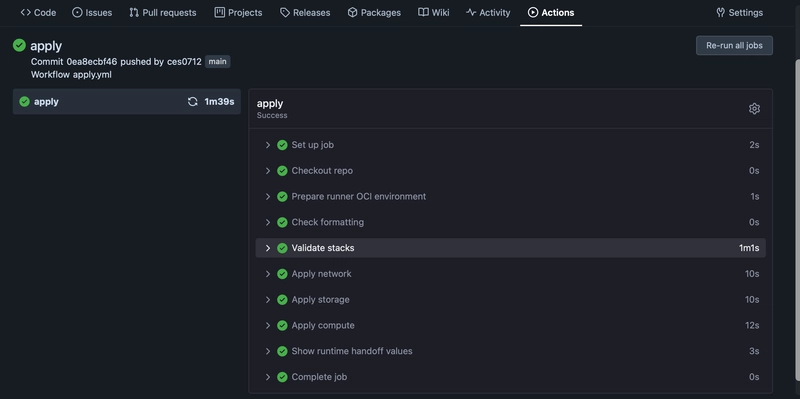Click the Wiki book icon
Screen dimensions: 800x399
[x=423, y=12]
